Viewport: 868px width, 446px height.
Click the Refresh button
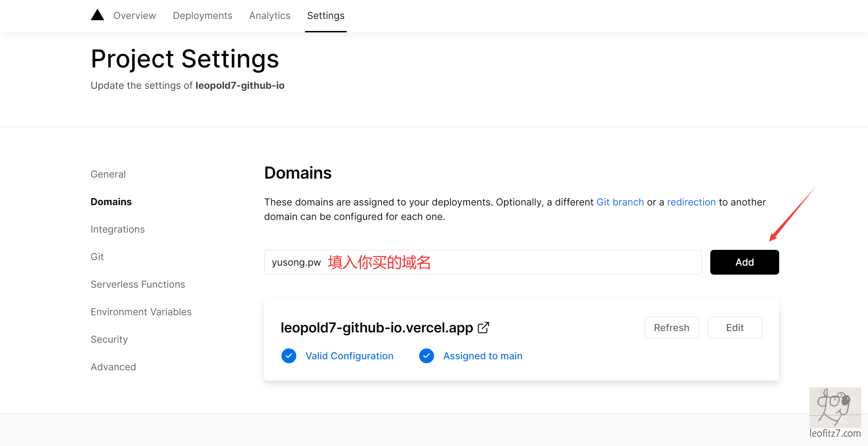[671, 328]
